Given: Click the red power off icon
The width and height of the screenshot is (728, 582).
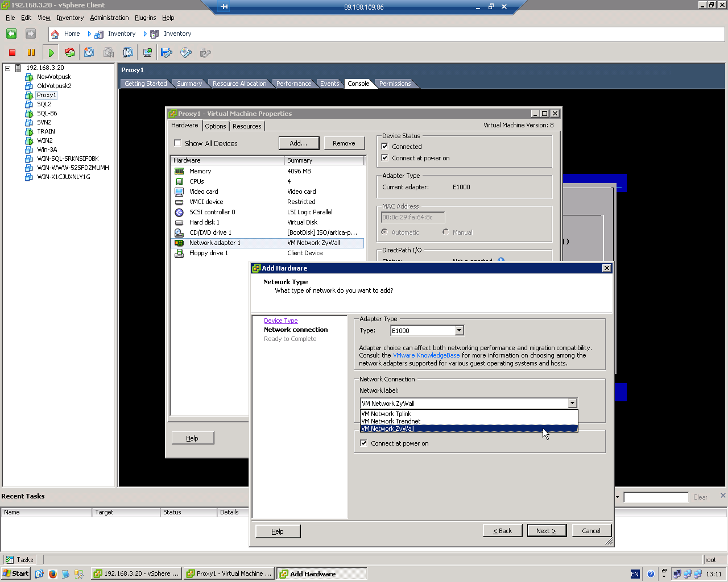Looking at the screenshot, I should [x=12, y=53].
